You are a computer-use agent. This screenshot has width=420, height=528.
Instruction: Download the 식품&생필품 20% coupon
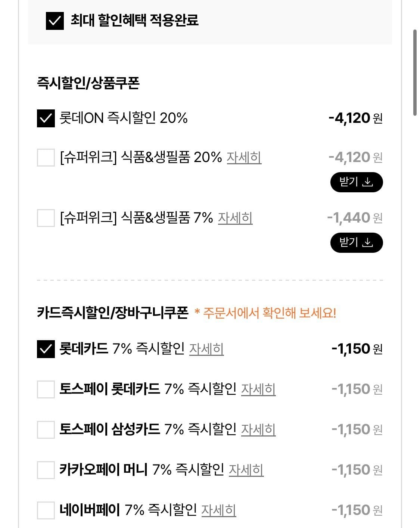point(356,182)
